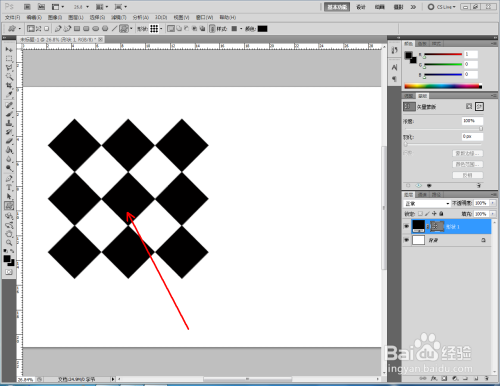Hide the Background layer
The height and width of the screenshot is (386, 500).
(x=406, y=240)
